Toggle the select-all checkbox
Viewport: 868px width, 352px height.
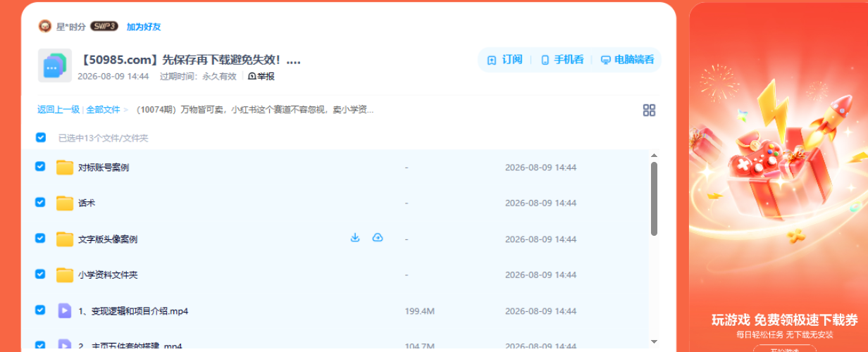point(41,138)
